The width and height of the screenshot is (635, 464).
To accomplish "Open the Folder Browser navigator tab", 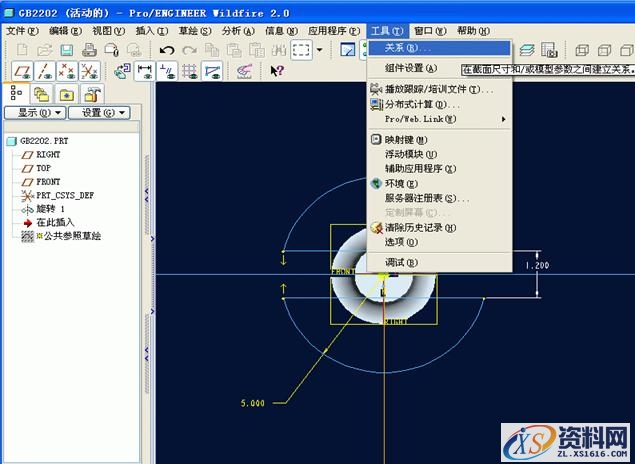I will click(x=41, y=95).
